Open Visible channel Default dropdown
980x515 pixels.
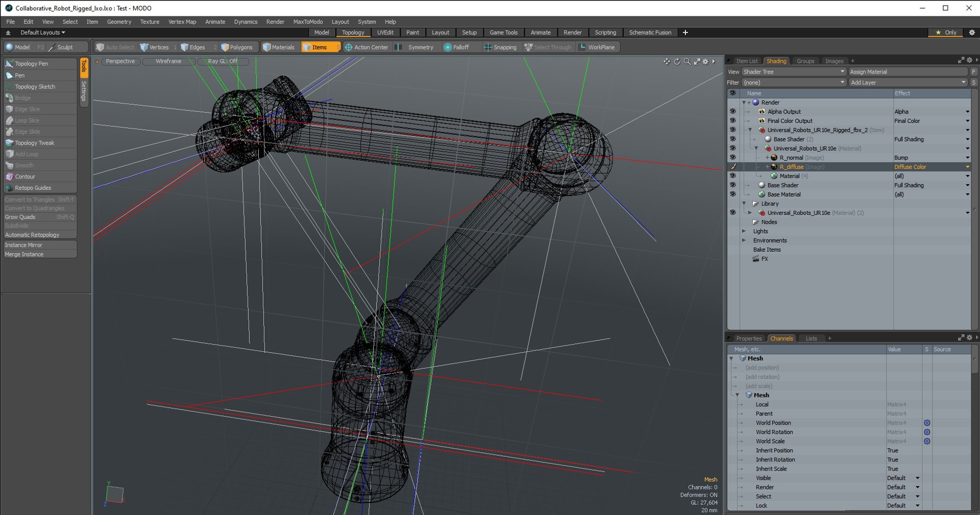(903, 478)
